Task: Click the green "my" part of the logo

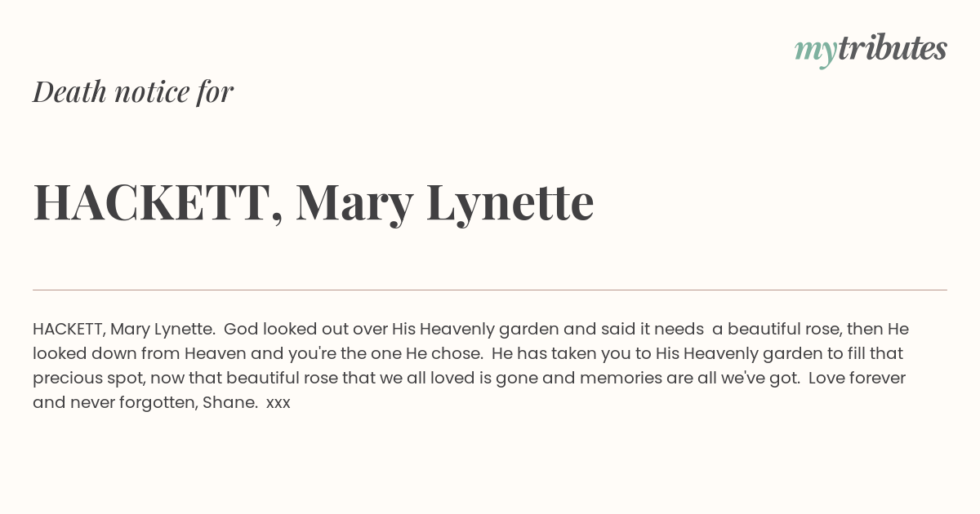Action: click(816, 52)
